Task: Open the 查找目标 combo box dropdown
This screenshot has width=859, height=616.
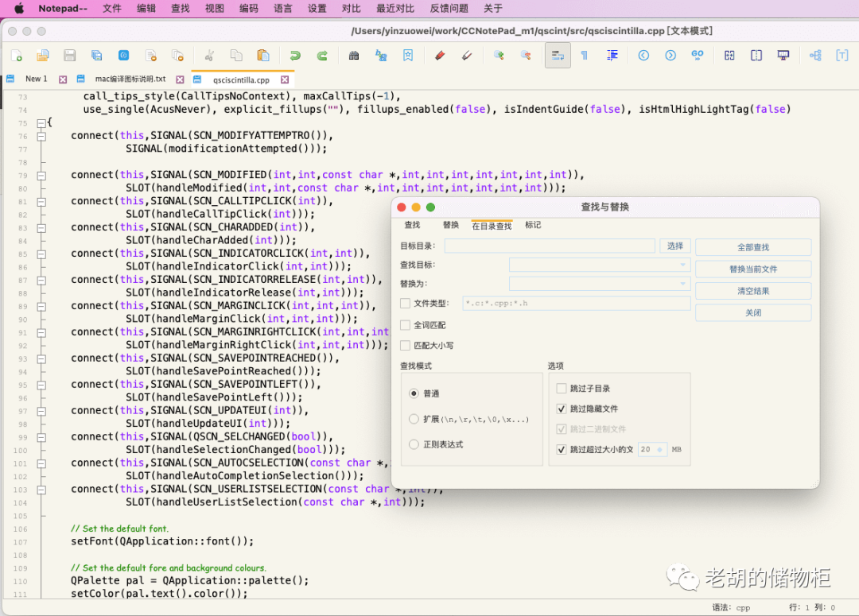Action: click(x=682, y=265)
